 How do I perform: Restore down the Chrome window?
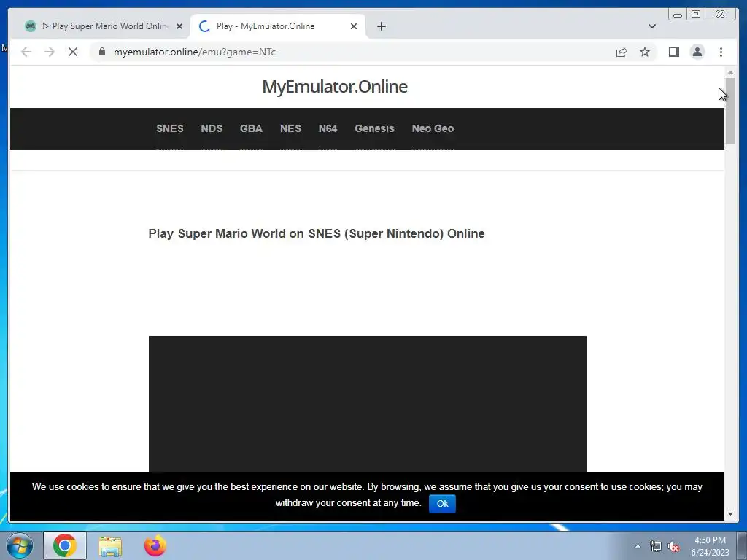695,15
